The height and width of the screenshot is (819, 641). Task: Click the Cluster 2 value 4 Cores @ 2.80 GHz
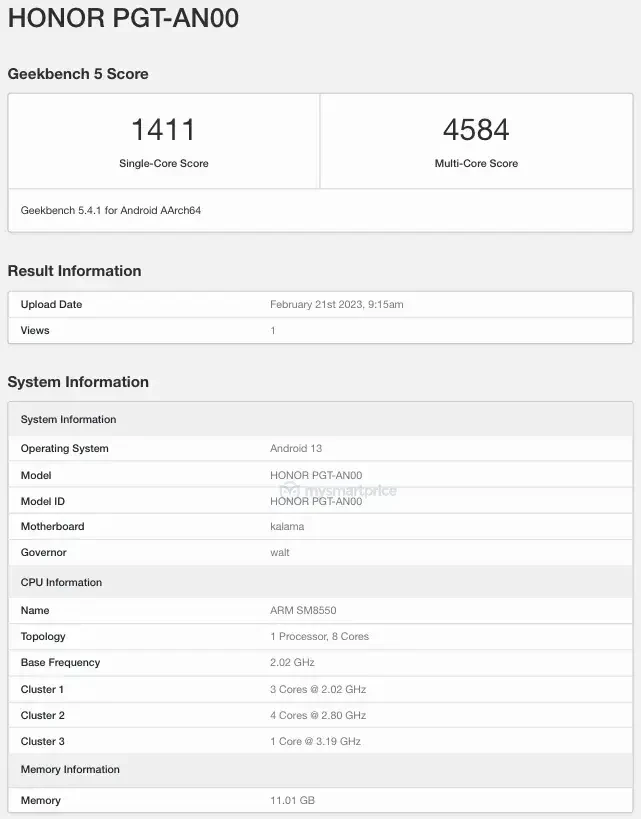pos(318,715)
